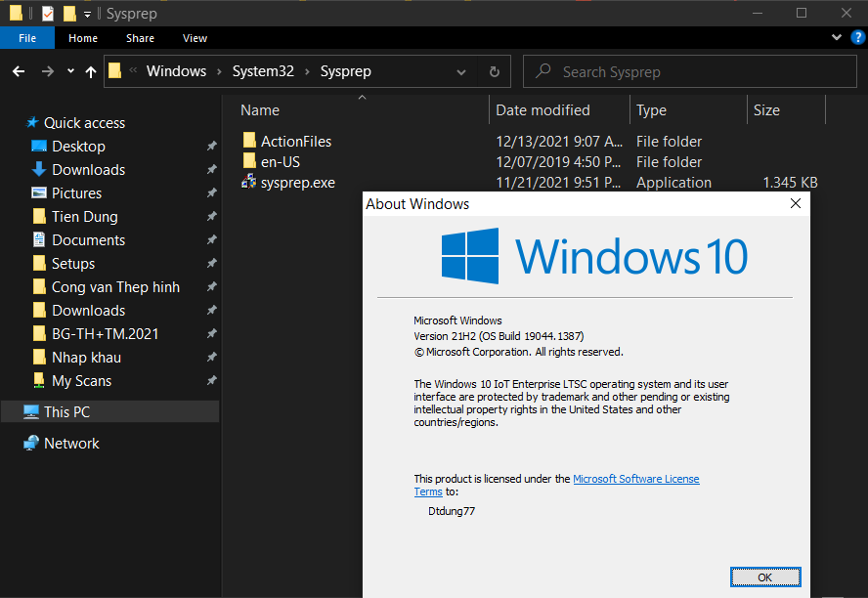Click Windows in the address breadcrumb
This screenshot has width=868, height=598.
point(176,71)
